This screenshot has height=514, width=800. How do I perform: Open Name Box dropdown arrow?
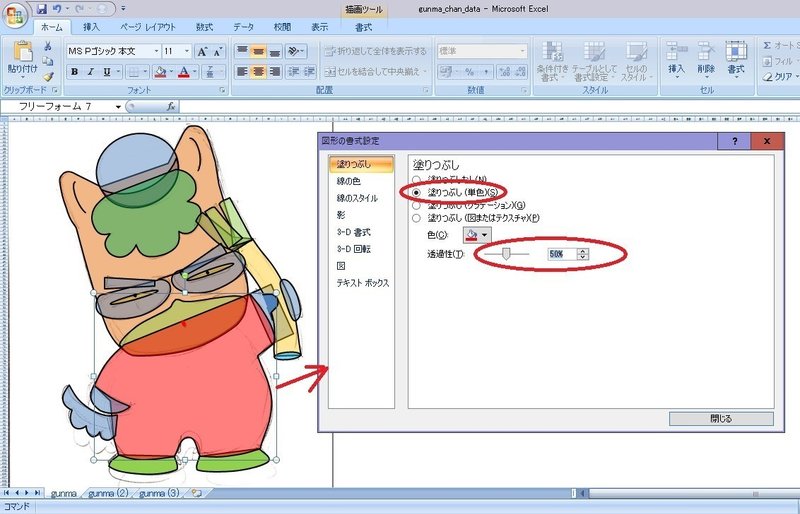[x=118, y=107]
